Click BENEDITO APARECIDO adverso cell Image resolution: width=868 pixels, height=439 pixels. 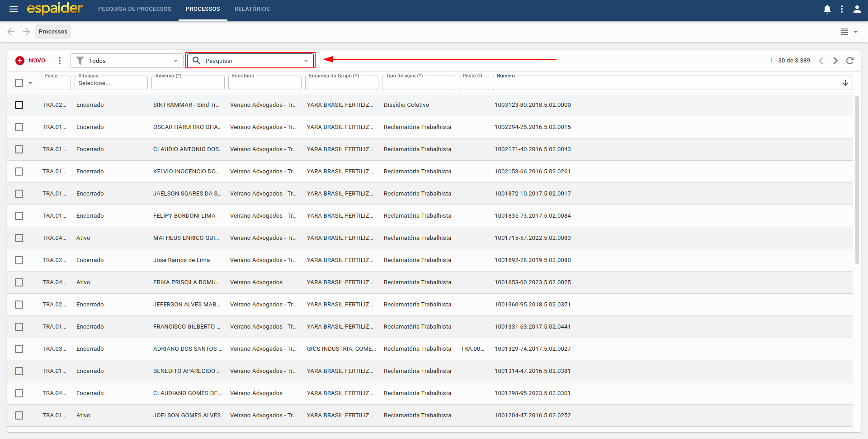pos(187,371)
